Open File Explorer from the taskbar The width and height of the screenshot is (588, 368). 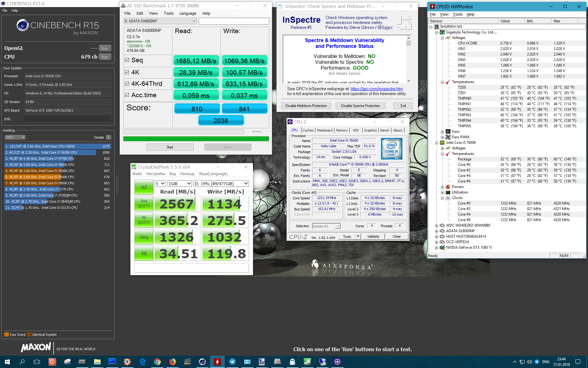point(97,362)
